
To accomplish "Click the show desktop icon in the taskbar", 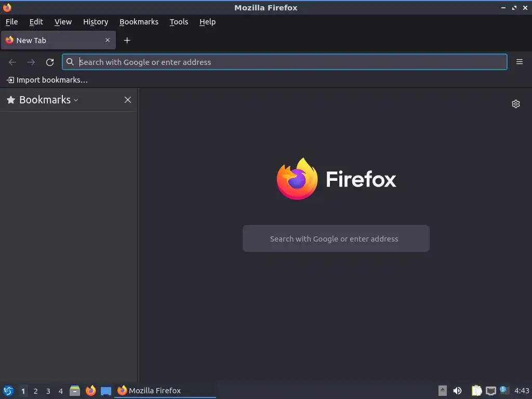I will pyautogui.click(x=106, y=391).
